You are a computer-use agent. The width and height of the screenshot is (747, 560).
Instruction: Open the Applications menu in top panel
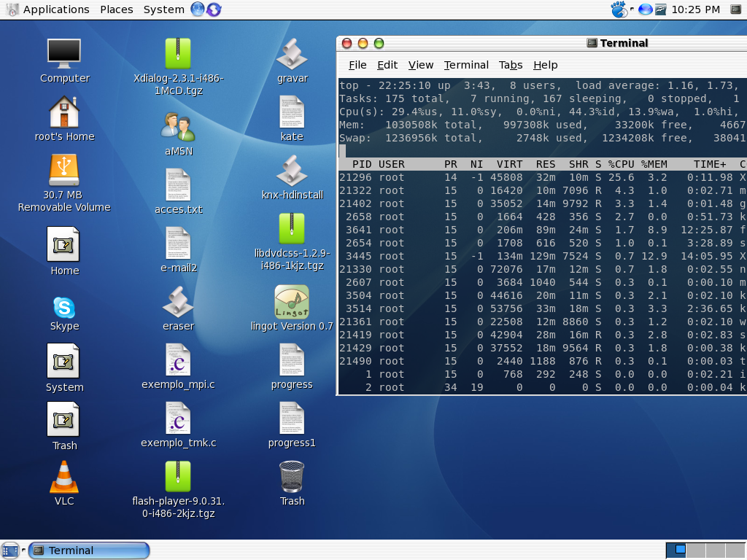56,9
